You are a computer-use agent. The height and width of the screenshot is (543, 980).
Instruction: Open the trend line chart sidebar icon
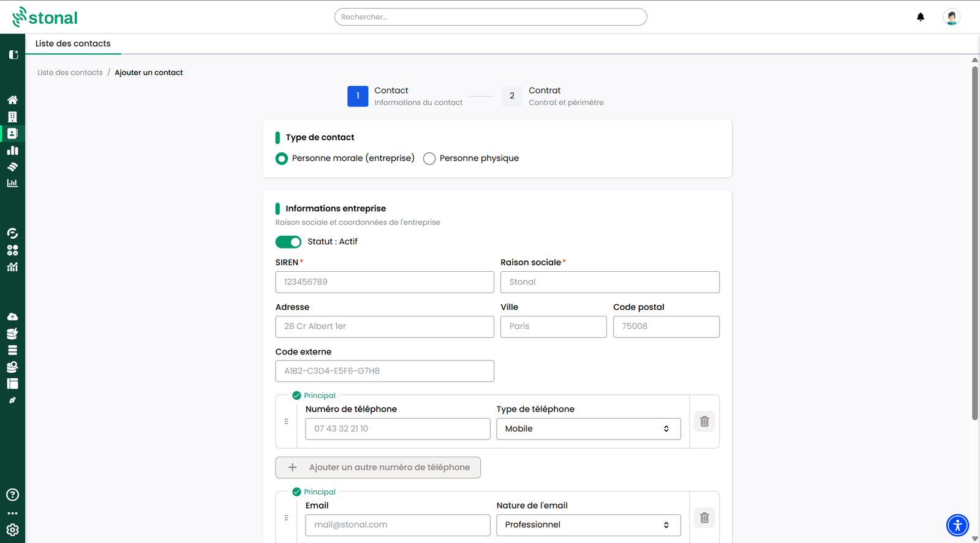tap(12, 267)
